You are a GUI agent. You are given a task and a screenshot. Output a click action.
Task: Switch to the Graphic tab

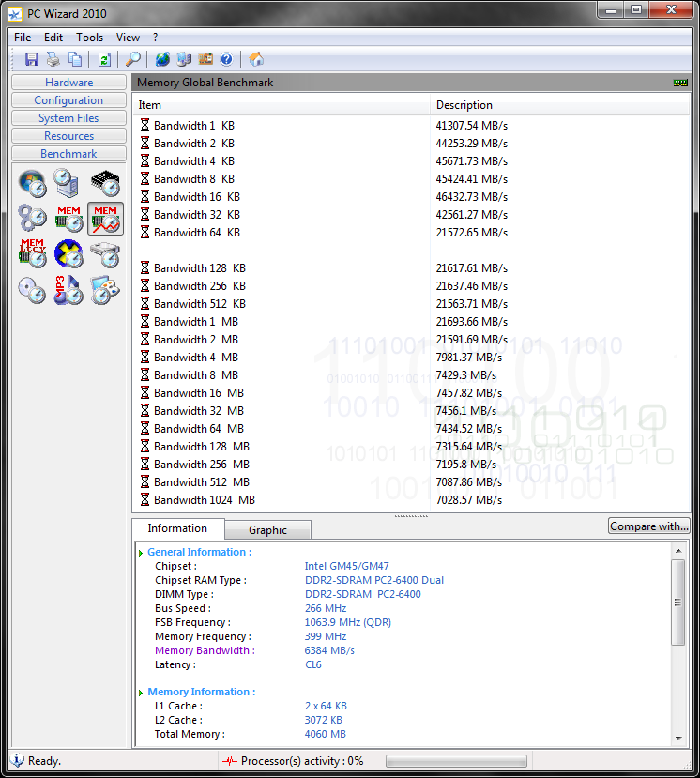coord(267,530)
